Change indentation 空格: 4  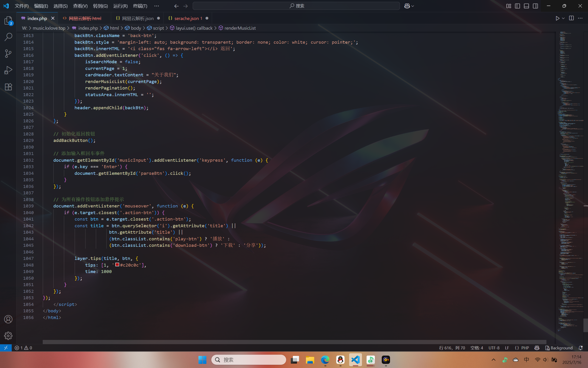click(x=477, y=348)
